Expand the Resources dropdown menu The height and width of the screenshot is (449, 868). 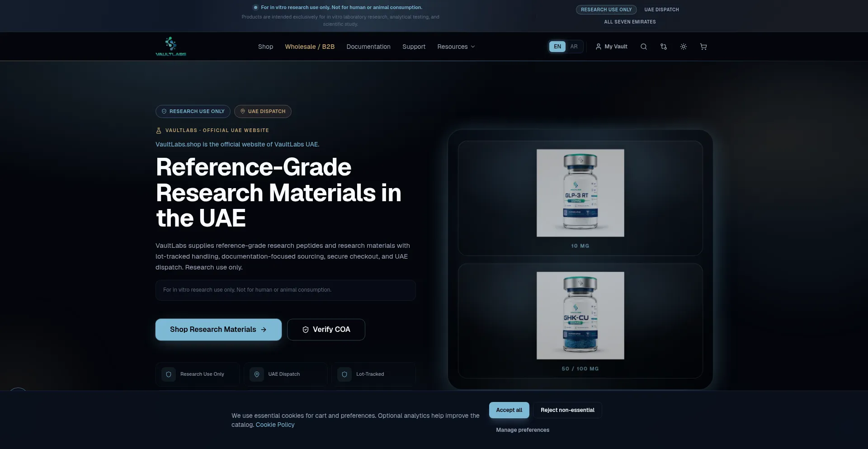[456, 47]
